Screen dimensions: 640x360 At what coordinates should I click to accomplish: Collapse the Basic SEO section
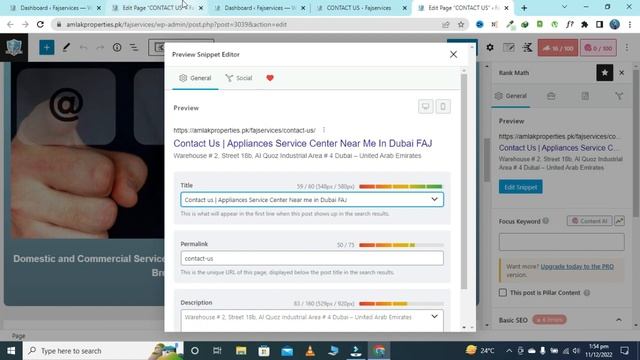coord(619,320)
